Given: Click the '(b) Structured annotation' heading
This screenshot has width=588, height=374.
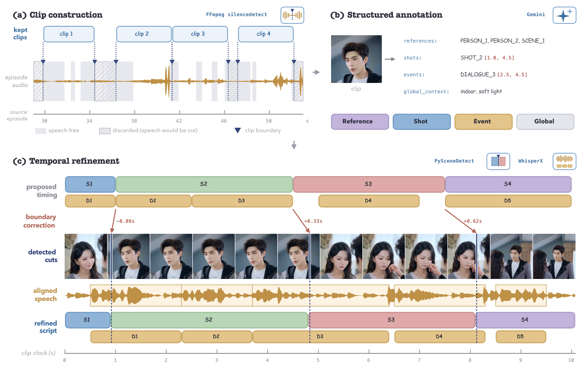Looking at the screenshot, I should (x=386, y=15).
